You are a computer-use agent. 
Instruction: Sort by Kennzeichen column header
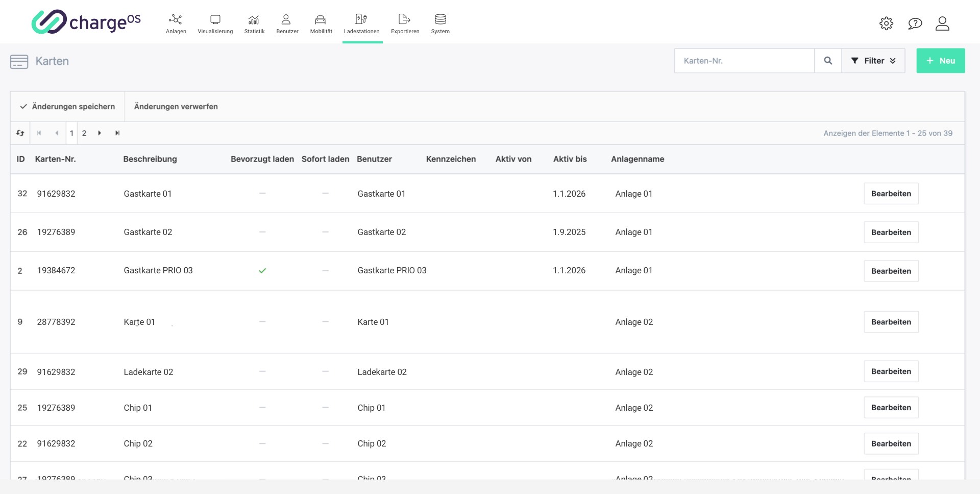pos(451,159)
